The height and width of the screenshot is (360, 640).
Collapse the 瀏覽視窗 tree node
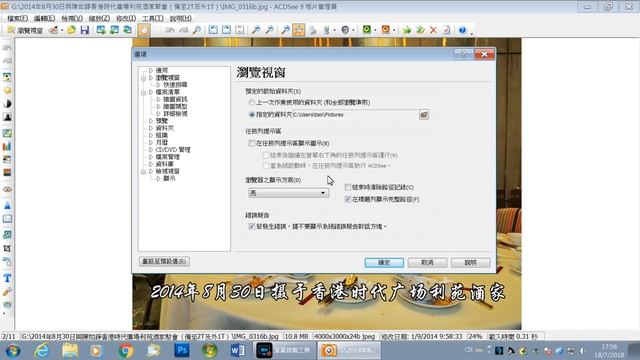pyautogui.click(x=143, y=78)
